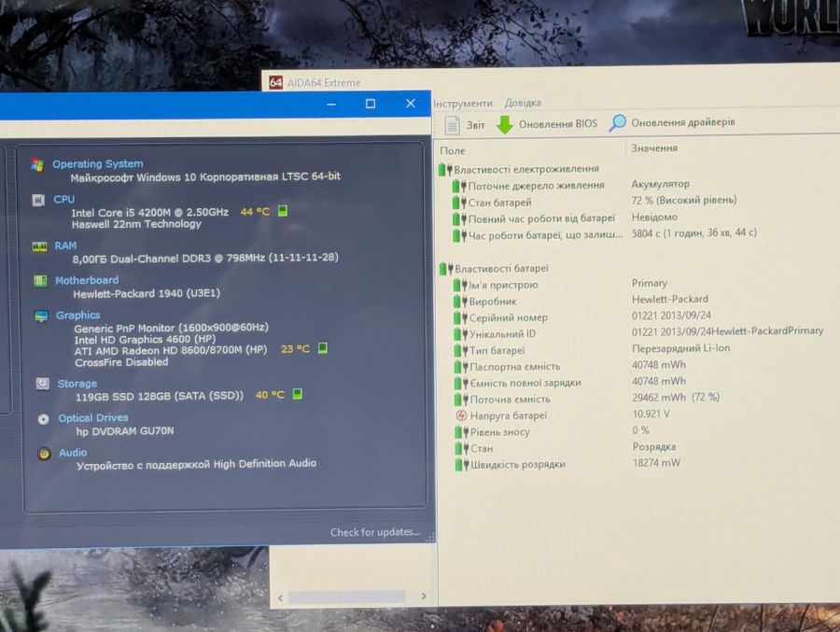Select the value 72 % (Високий рівень)
The height and width of the screenshot is (632, 840).
click(x=684, y=201)
